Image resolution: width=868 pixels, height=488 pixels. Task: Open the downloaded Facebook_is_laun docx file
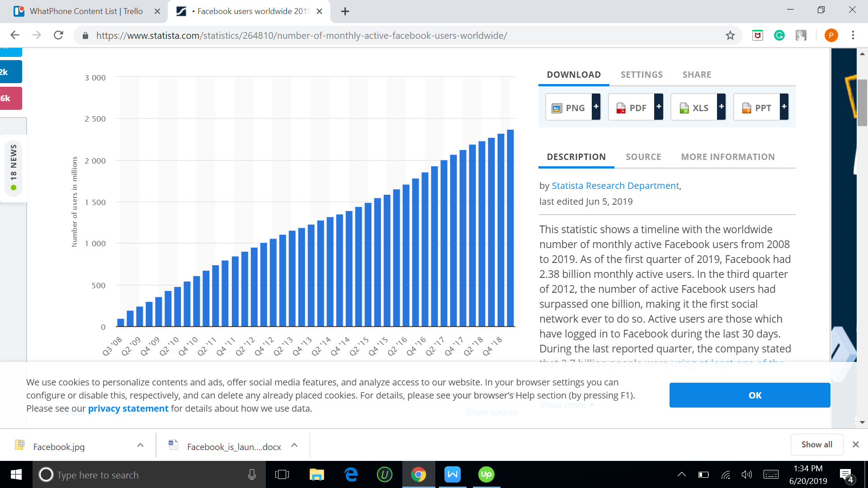[234, 447]
